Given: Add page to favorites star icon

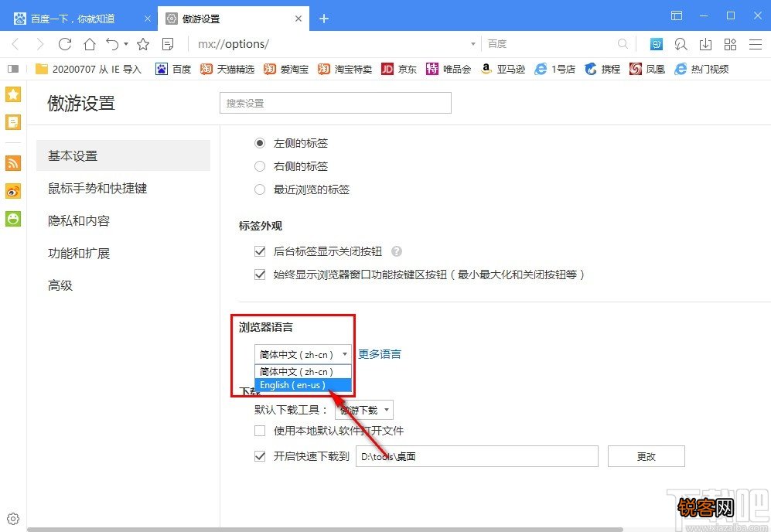Looking at the screenshot, I should pyautogui.click(x=143, y=44).
